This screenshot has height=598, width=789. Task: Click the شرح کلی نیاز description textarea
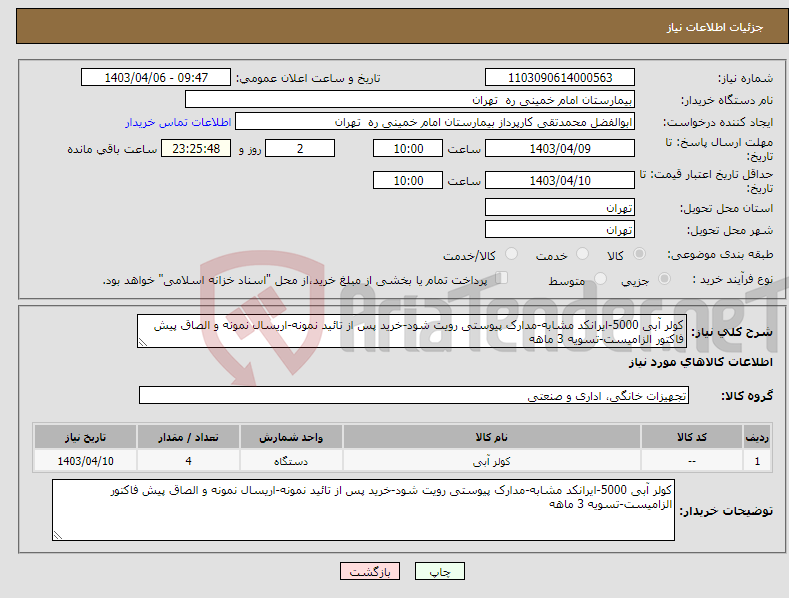pyautogui.click(x=412, y=331)
